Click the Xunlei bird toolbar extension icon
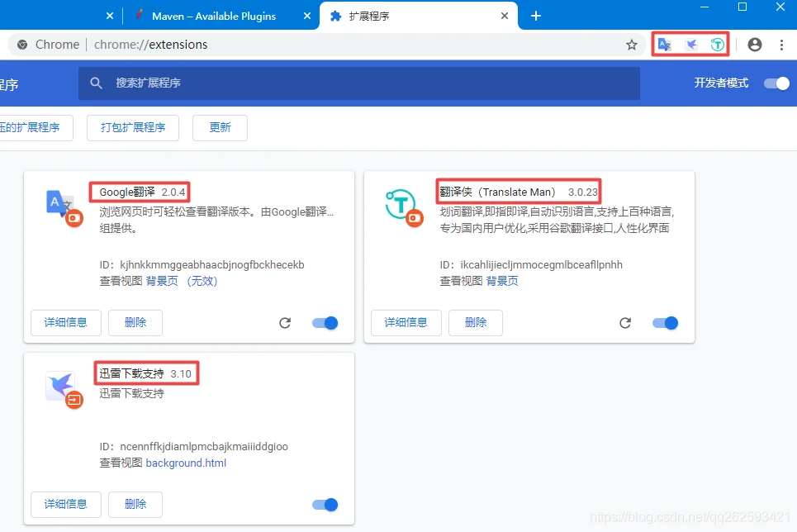Image resolution: width=797 pixels, height=532 pixels. pos(690,45)
